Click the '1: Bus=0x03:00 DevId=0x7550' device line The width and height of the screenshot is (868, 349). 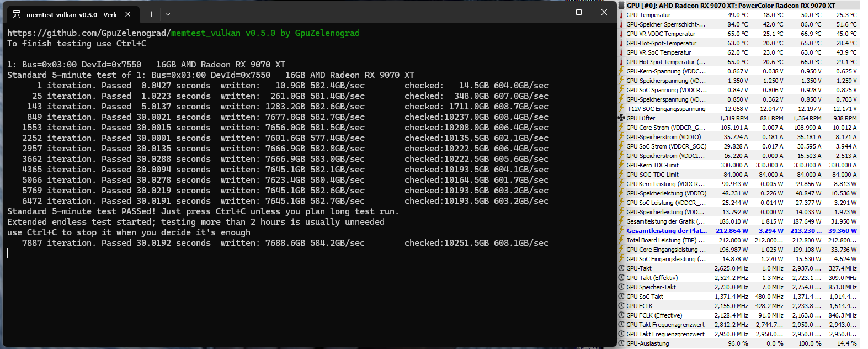click(146, 65)
